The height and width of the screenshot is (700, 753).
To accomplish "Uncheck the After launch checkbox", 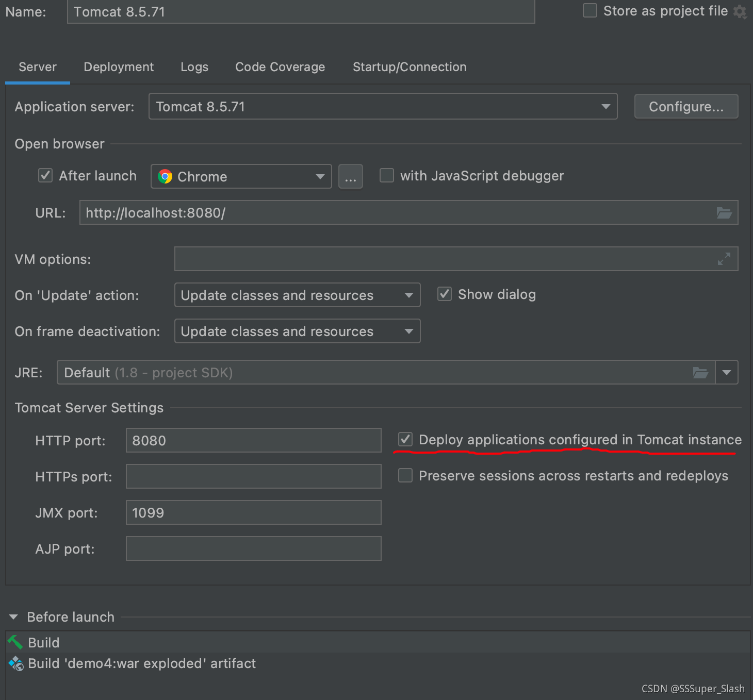I will tap(45, 175).
